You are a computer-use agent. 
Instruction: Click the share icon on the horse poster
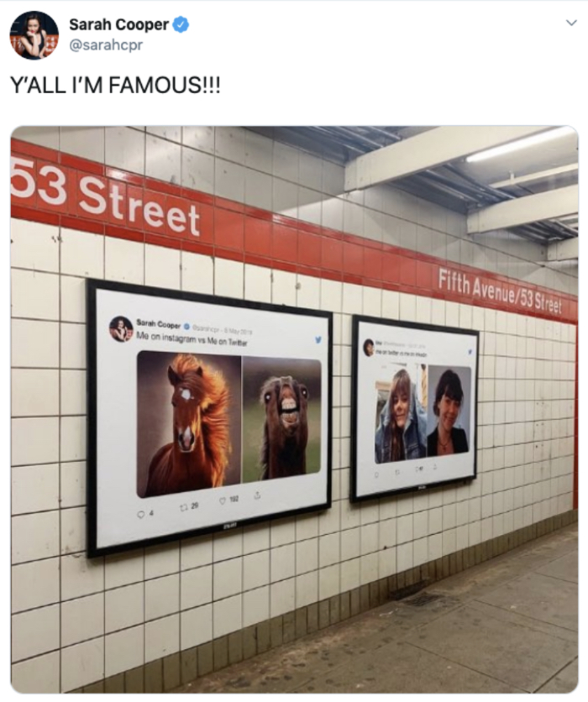click(258, 495)
